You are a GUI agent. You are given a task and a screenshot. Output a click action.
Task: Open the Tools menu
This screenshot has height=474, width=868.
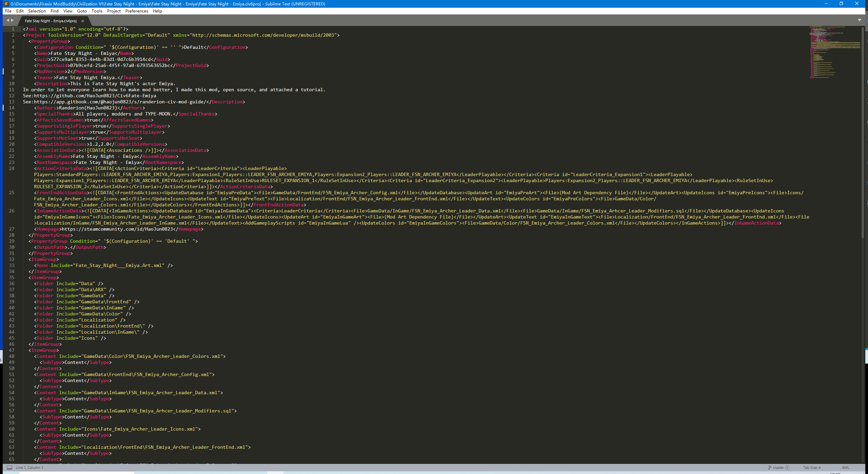[97, 11]
